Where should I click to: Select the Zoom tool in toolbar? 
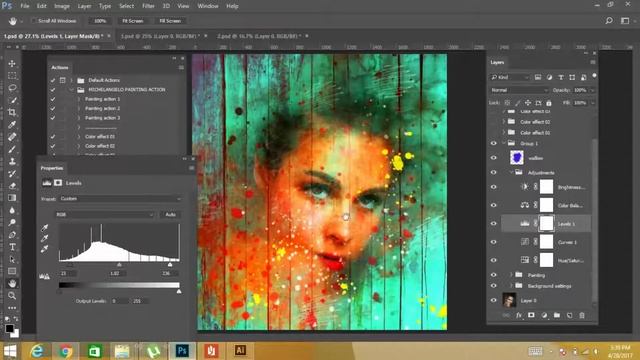(12, 296)
